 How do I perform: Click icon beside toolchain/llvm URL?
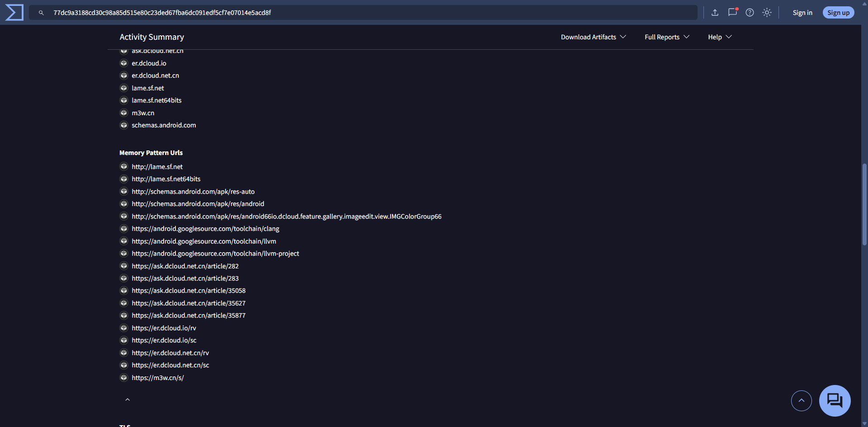tap(124, 241)
